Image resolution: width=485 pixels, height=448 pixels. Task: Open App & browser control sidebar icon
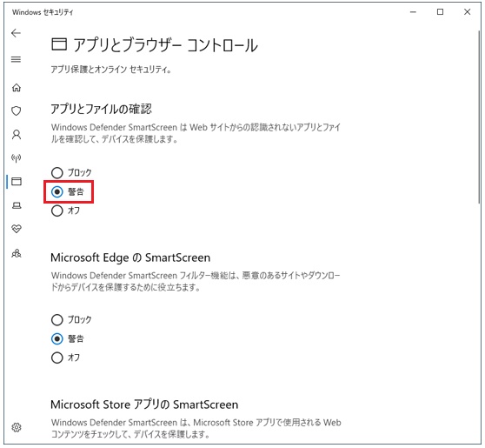(x=17, y=182)
